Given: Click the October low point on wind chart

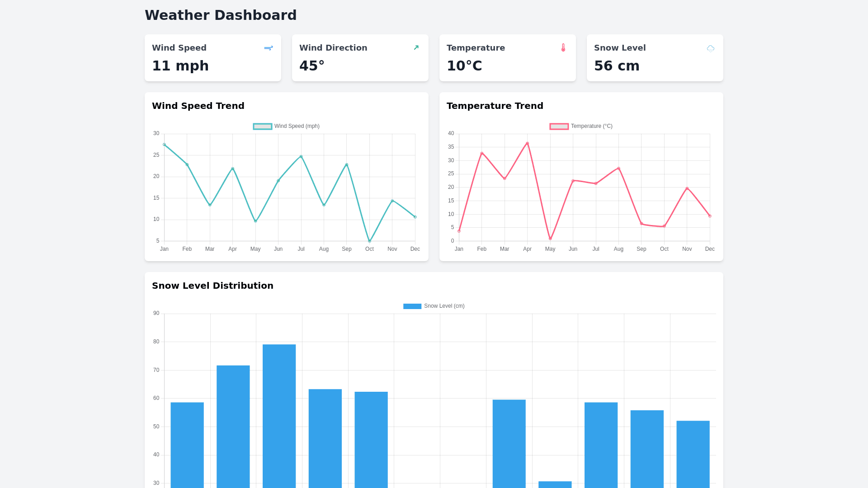Looking at the screenshot, I should (x=369, y=241).
